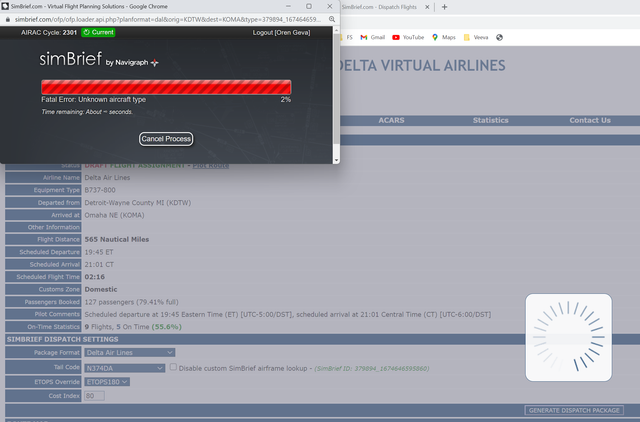
Task: Click the Cost Index input field
Action: point(94,395)
